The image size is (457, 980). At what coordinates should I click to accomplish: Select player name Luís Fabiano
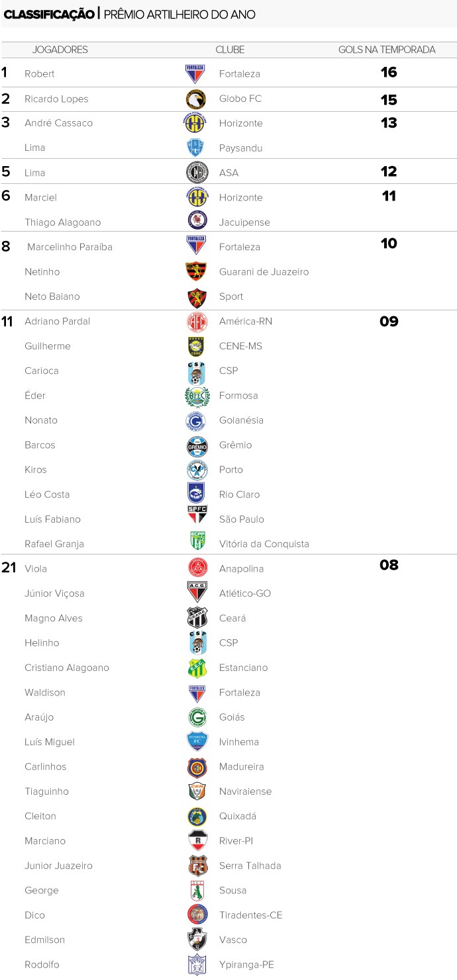tap(52, 519)
